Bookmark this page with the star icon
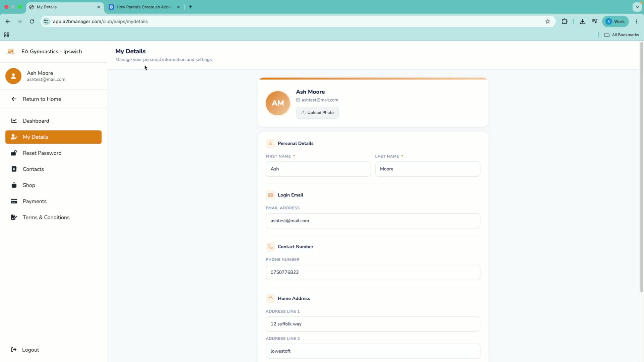 548,21
